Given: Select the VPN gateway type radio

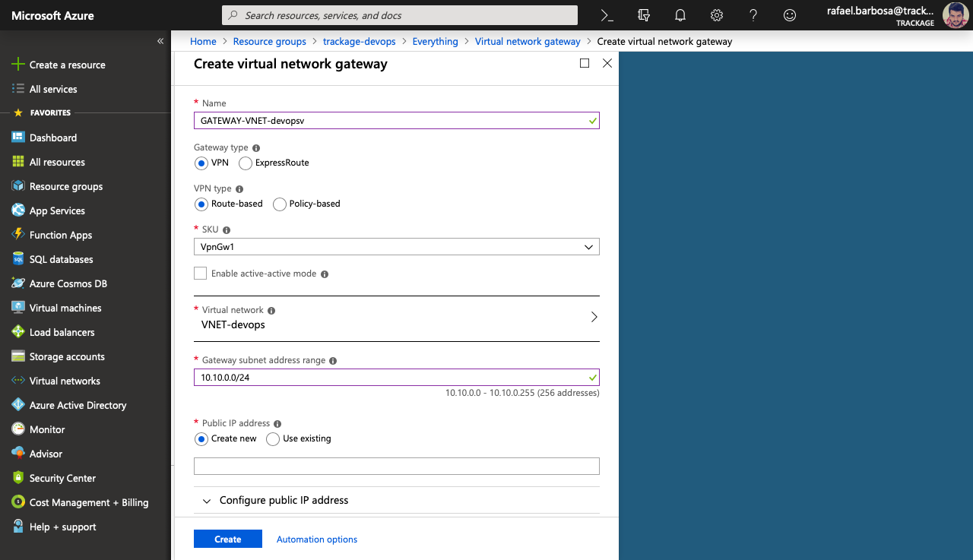Looking at the screenshot, I should click(x=201, y=163).
